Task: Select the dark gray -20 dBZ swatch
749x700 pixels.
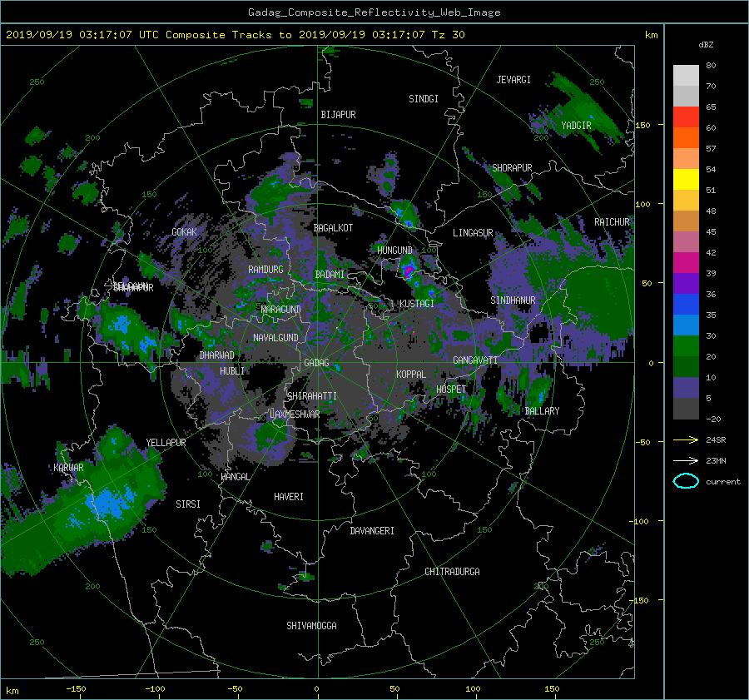Action: [686, 409]
